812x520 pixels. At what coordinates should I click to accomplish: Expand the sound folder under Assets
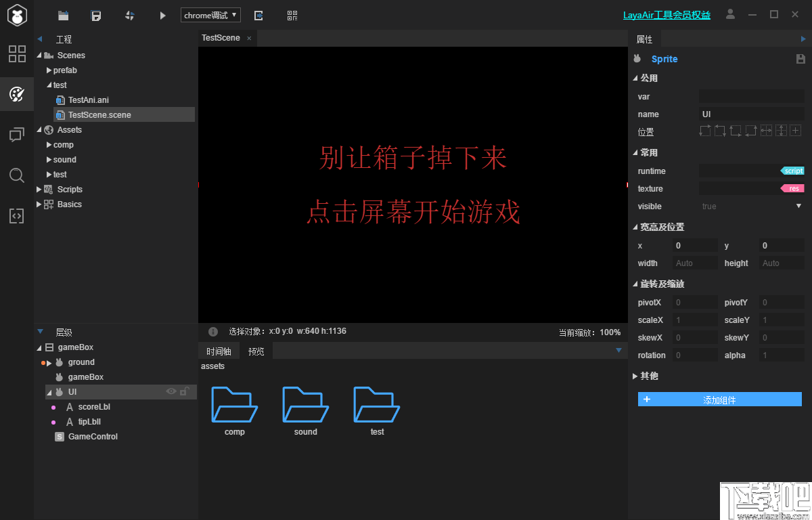tap(48, 159)
